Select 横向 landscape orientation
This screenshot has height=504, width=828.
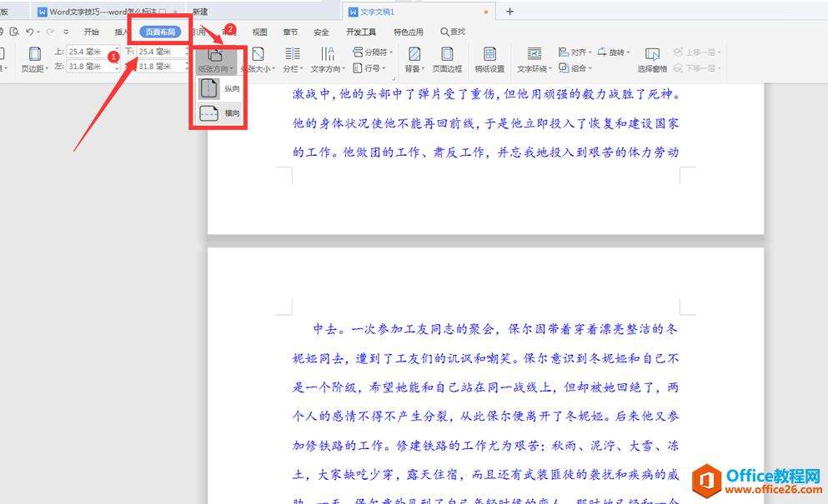click(x=221, y=113)
